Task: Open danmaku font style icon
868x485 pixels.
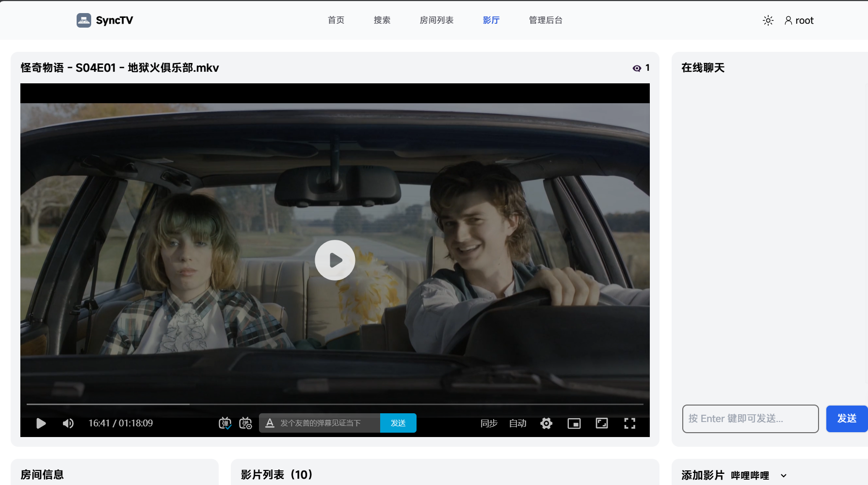Action: coord(270,423)
